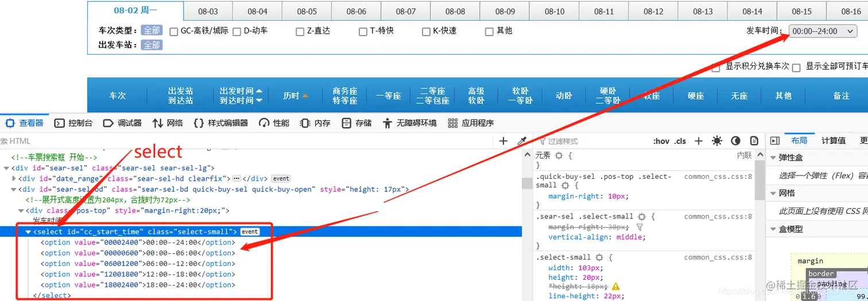The width and height of the screenshot is (868, 301).
Task: Select the 08-07 date tab
Action: point(406,11)
